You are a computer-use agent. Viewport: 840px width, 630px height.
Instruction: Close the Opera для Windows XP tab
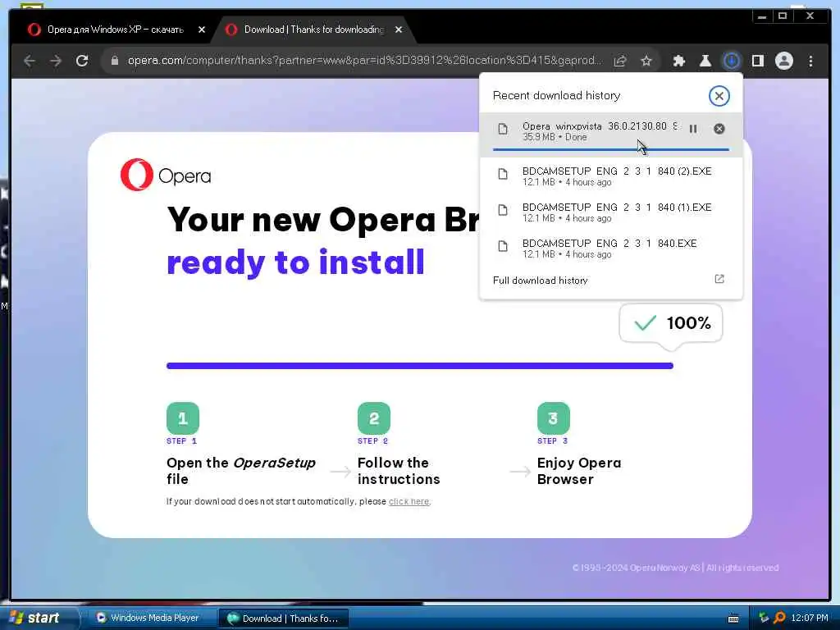click(202, 30)
